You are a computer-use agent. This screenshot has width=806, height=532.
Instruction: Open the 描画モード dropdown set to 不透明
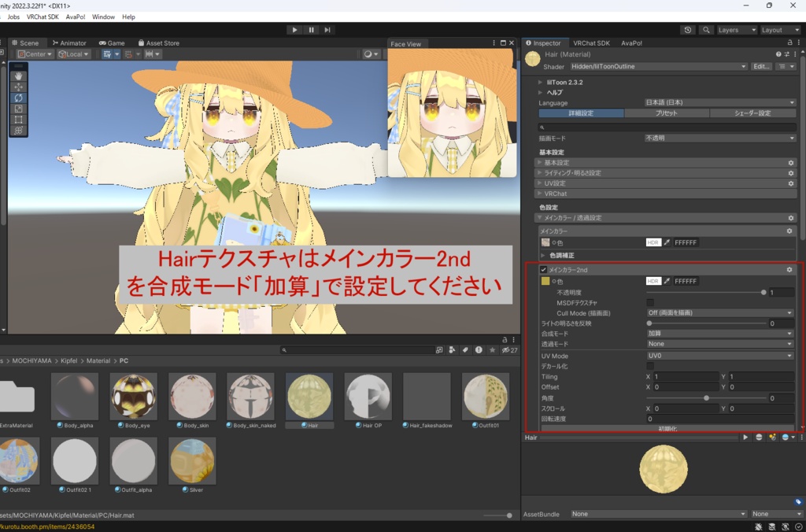720,139
